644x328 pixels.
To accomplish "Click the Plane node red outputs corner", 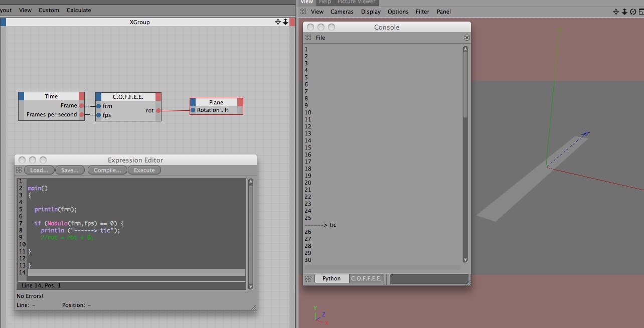I will click(x=240, y=102).
